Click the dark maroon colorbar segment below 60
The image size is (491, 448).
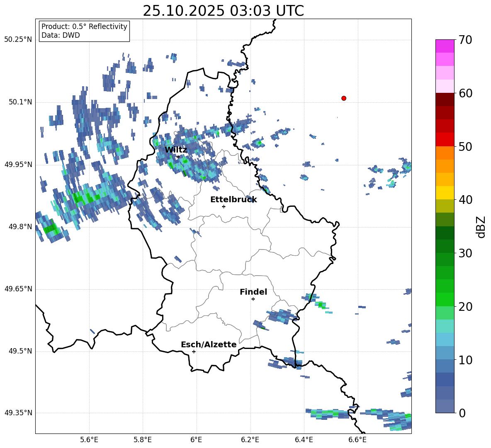[x=445, y=99]
